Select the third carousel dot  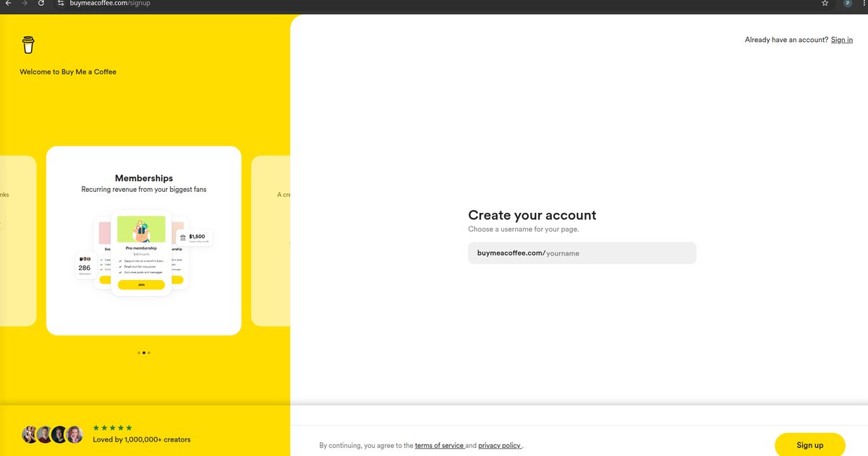point(149,352)
